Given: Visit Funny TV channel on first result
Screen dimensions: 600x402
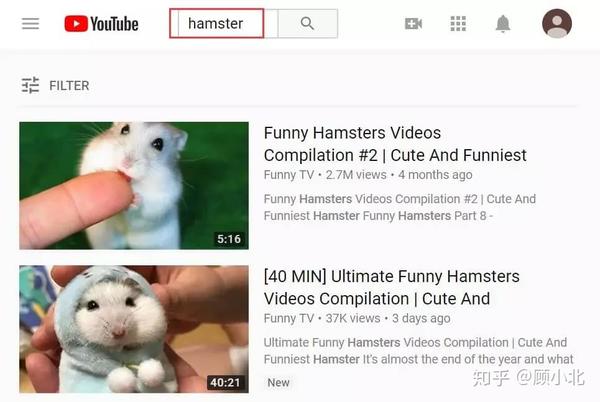Looking at the screenshot, I should pyautogui.click(x=289, y=175).
